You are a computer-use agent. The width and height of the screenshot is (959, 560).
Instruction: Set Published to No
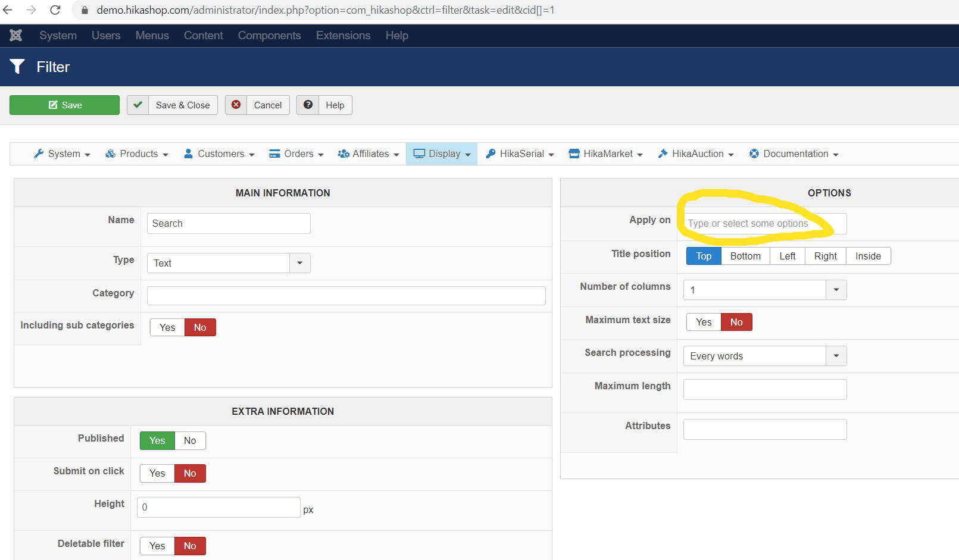(190, 440)
